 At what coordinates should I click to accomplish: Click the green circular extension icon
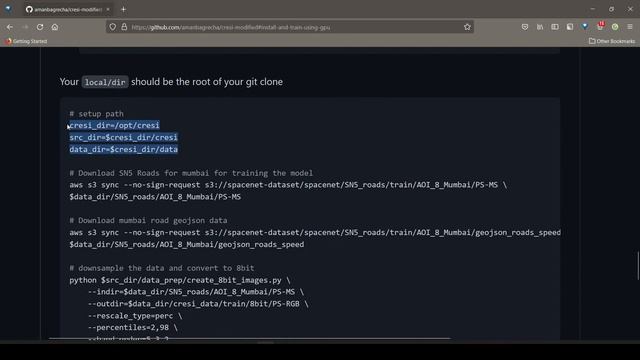(615, 27)
